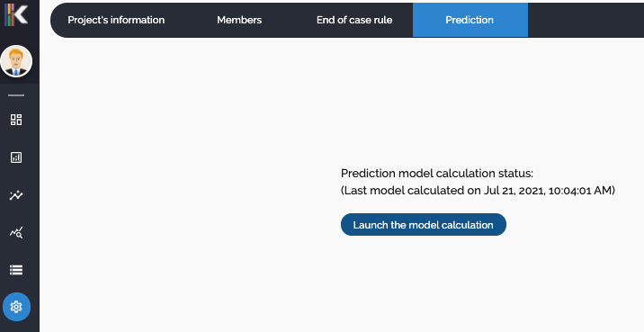Open the dashboard grid icon
This screenshot has height=332, width=644.
16,120
